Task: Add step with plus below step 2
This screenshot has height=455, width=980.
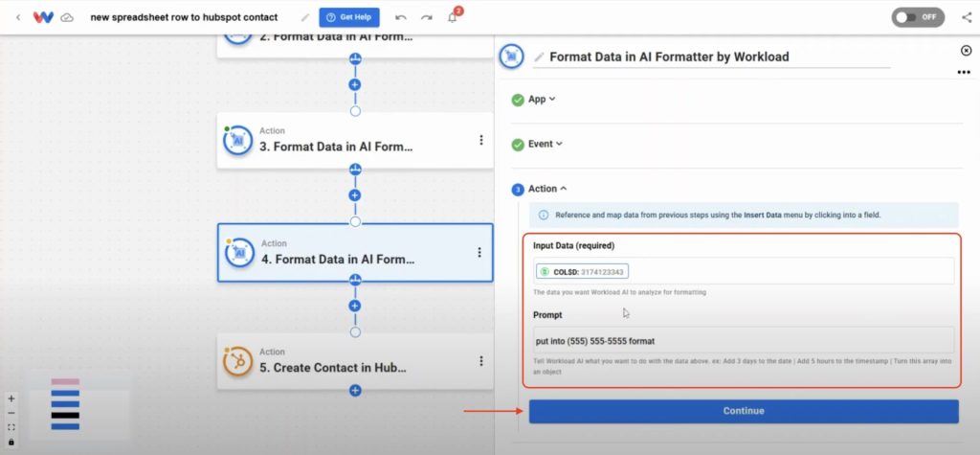Action: [x=355, y=84]
